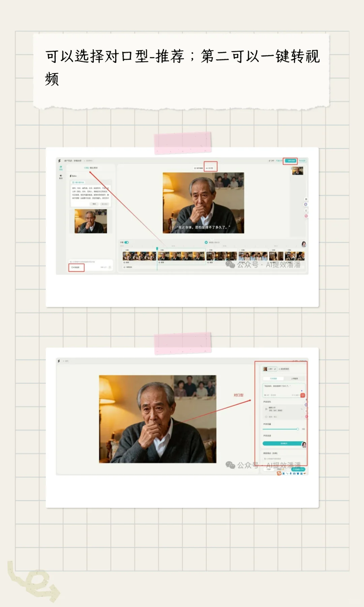
Task: Play the timeline using the teal play button
Action: tap(206, 242)
